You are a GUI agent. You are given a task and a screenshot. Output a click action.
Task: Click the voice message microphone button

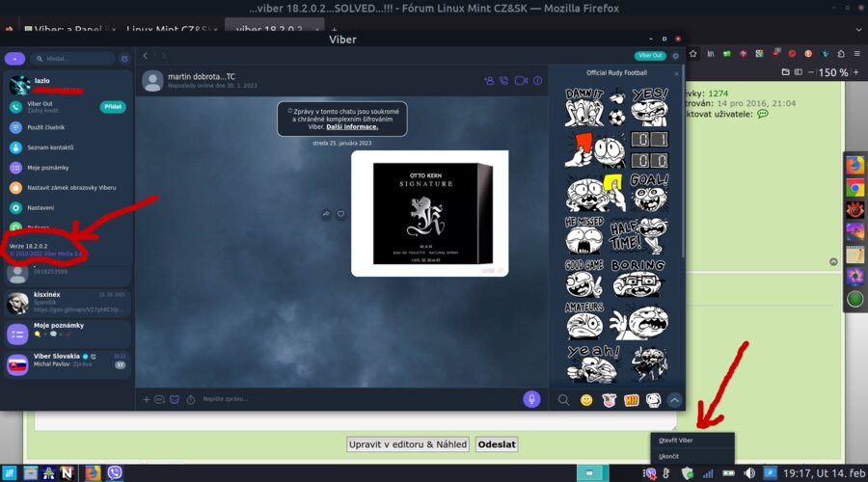coord(531,399)
